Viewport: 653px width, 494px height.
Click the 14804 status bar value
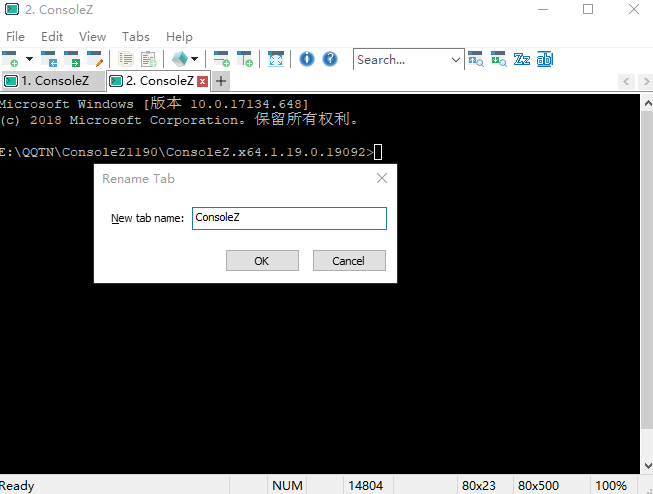pos(366,486)
